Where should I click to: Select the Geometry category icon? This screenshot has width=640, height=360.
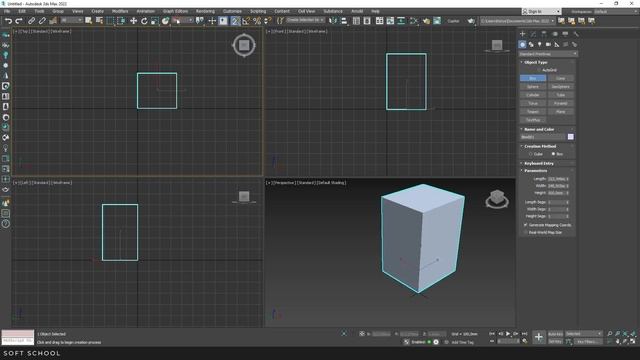(x=522, y=44)
